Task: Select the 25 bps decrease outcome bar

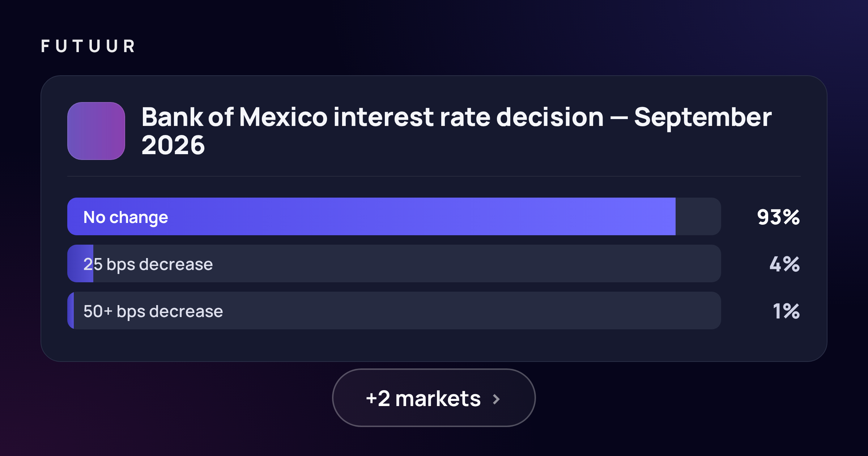Action: coord(394,263)
